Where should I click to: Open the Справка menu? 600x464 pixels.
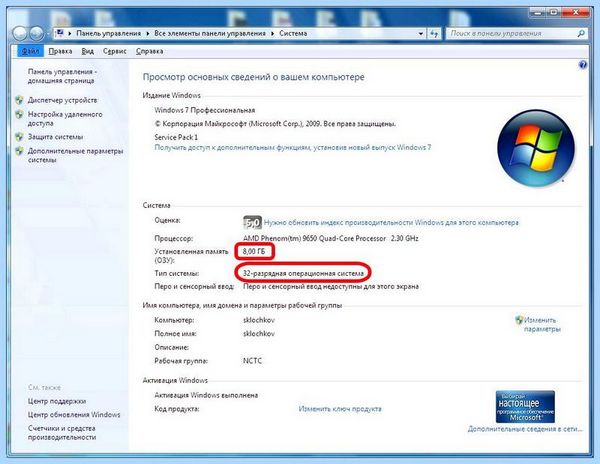point(150,51)
